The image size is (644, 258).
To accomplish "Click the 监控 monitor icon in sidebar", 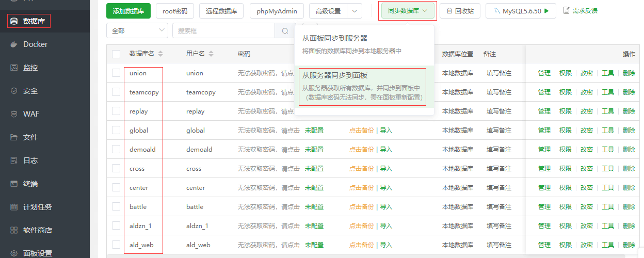I will pyautogui.click(x=14, y=68).
